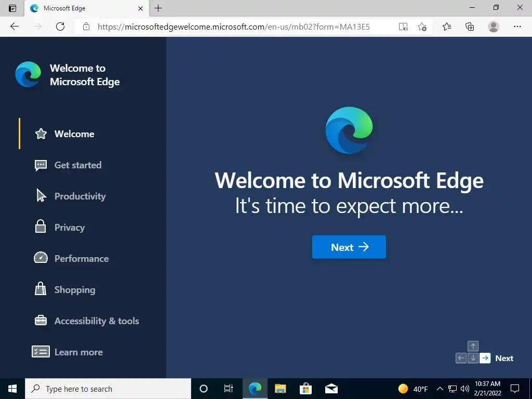Open File Explorer from the taskbar
Viewport: 532px width, 399px height.
click(x=280, y=389)
